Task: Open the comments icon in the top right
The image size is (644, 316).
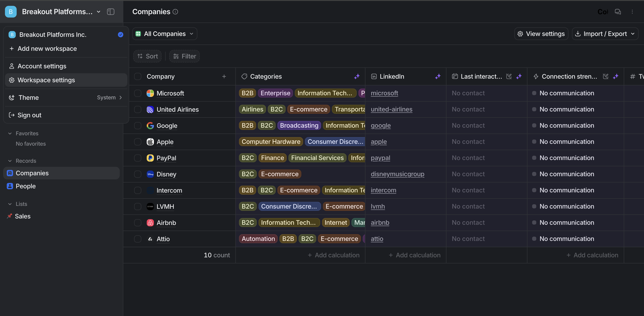Action: coord(617,12)
